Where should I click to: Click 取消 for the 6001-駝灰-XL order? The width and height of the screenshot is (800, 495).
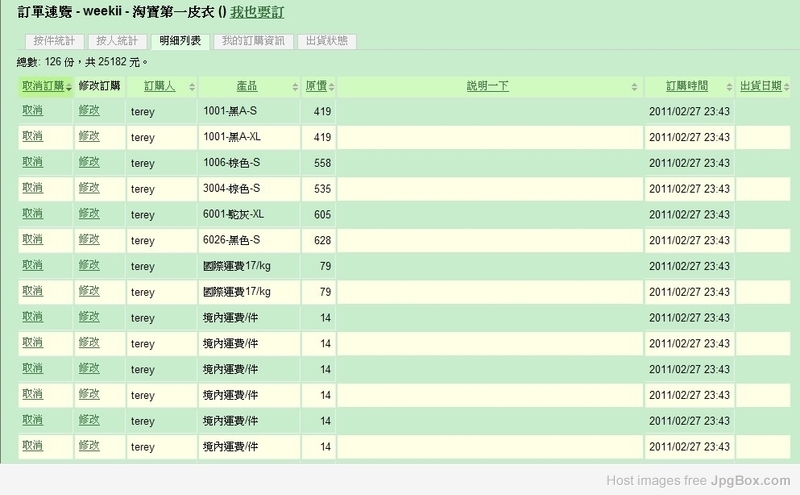tap(31, 214)
